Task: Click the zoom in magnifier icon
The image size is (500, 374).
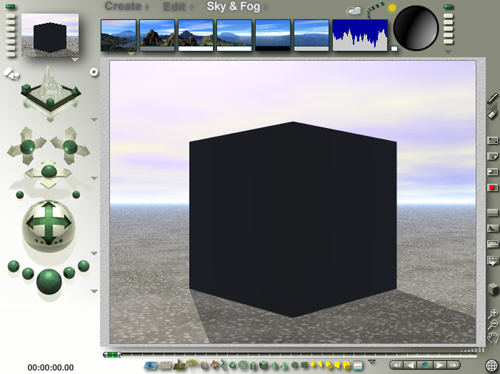Action: point(493,313)
